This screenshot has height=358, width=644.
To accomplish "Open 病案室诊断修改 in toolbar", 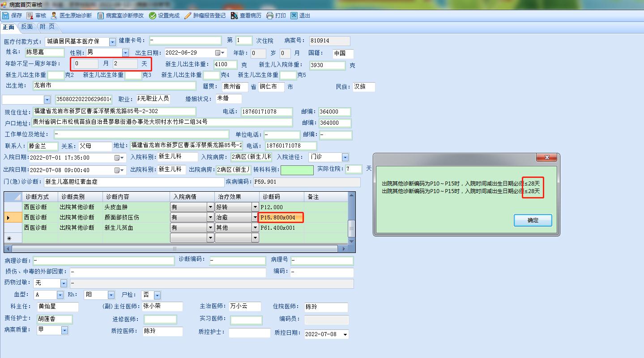I will coord(101,16).
